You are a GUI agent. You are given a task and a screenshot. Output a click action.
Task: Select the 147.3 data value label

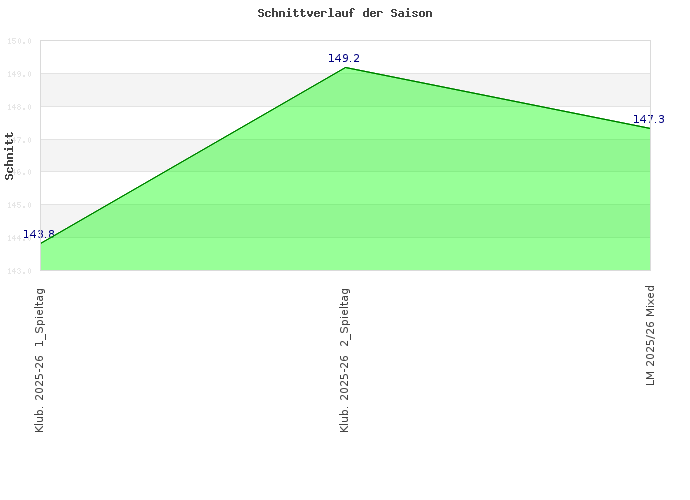pos(648,120)
